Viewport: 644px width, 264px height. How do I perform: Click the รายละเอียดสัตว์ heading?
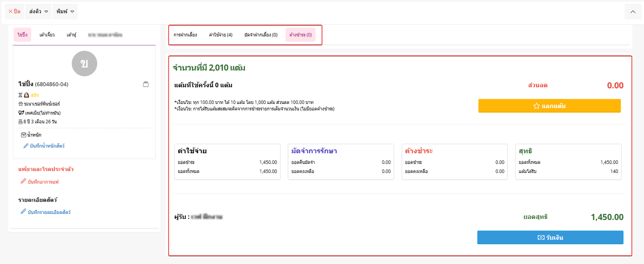[38, 200]
